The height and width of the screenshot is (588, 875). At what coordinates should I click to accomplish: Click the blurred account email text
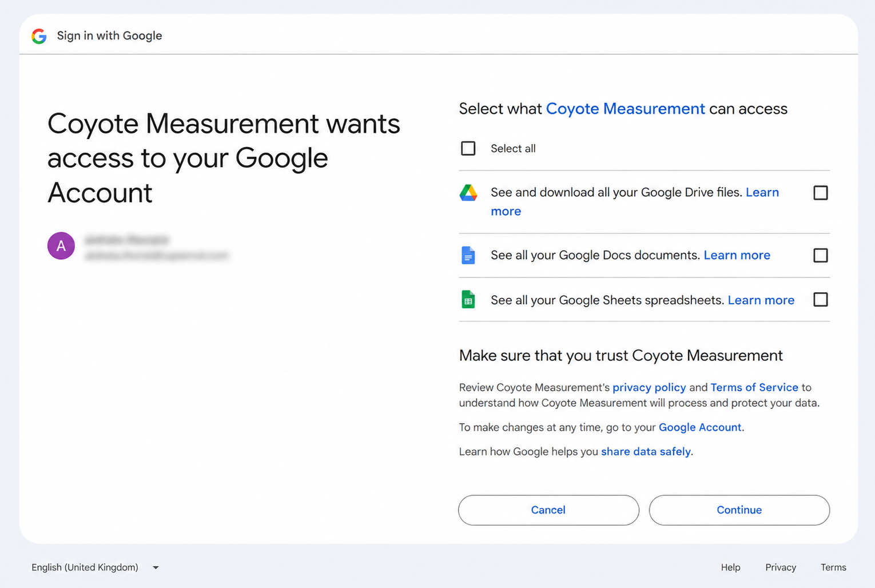[x=157, y=256]
